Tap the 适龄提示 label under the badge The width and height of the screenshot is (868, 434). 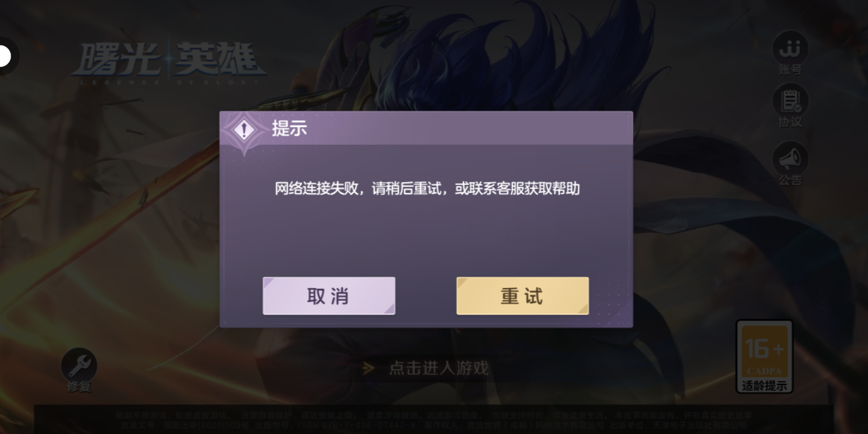coord(764,386)
